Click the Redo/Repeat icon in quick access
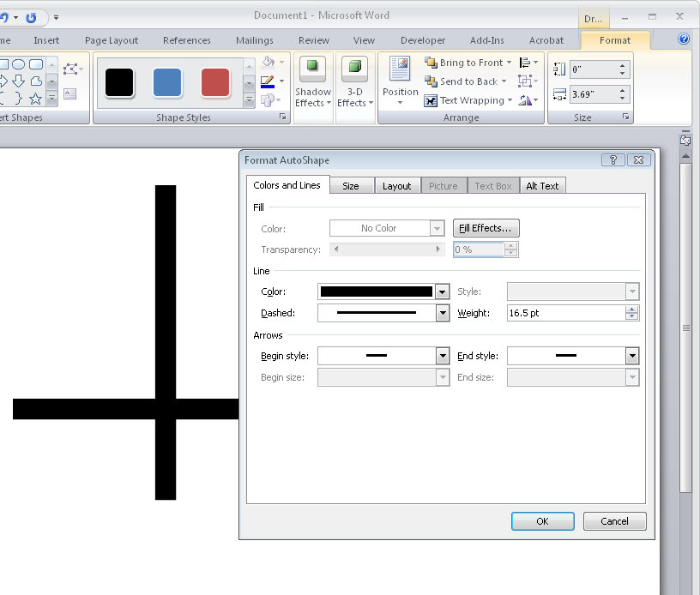The image size is (700, 595). (x=31, y=18)
